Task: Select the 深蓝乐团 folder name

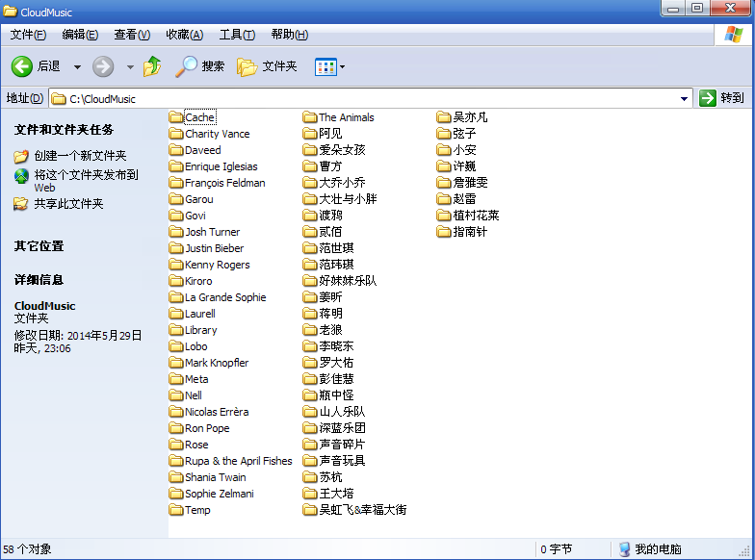Action: [x=342, y=428]
